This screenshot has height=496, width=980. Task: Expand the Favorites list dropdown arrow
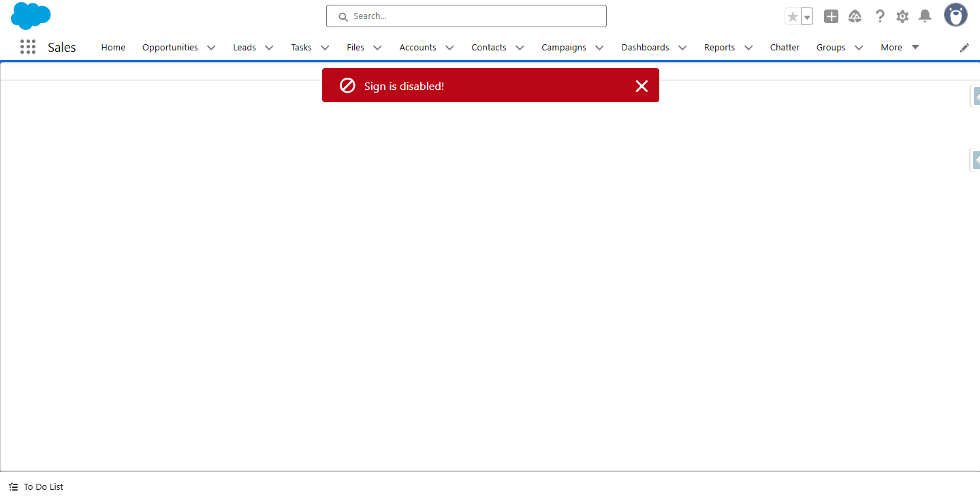pos(807,17)
